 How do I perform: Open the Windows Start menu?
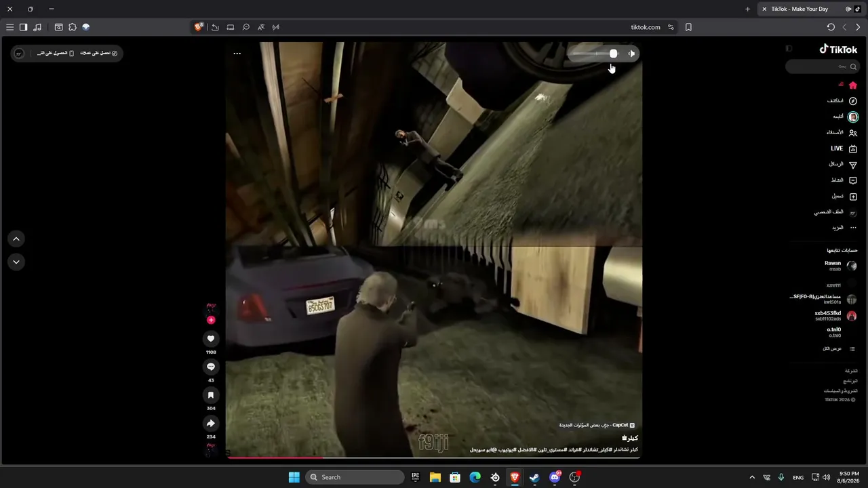tap(294, 477)
